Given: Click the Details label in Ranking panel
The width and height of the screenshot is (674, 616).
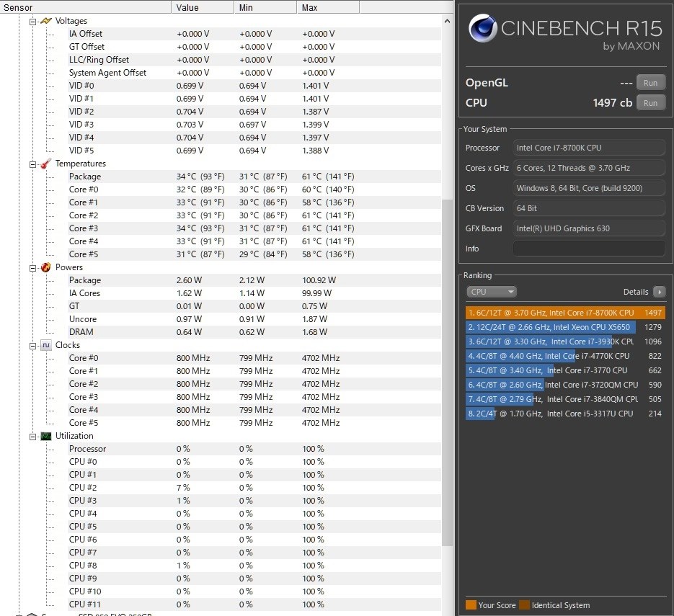Looking at the screenshot, I should pyautogui.click(x=637, y=292).
